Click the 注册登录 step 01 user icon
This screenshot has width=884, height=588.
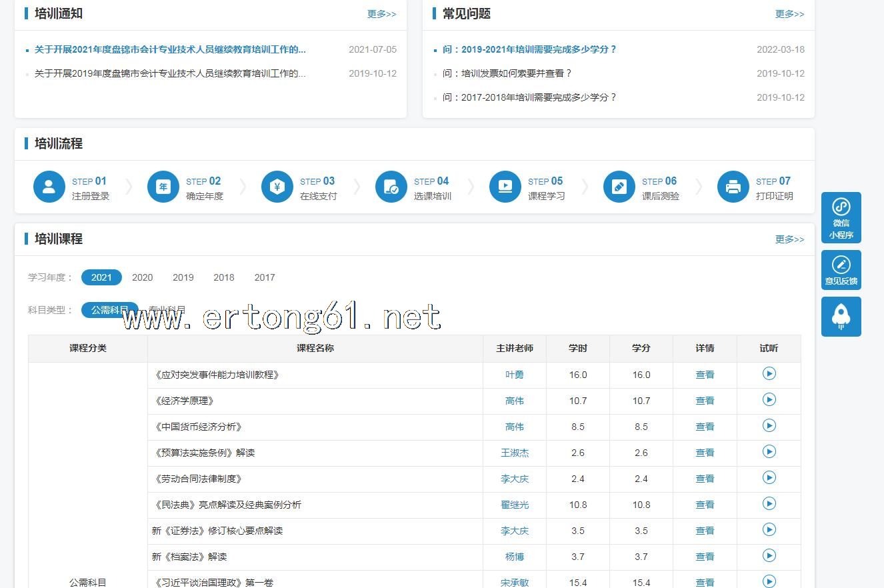pyautogui.click(x=49, y=187)
